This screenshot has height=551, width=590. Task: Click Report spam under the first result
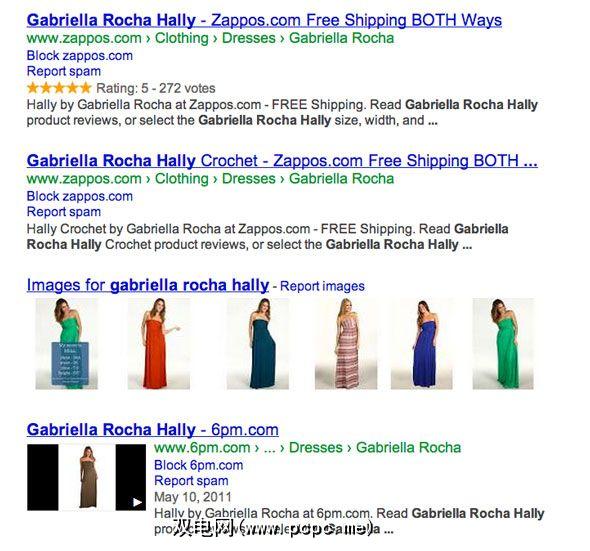[64, 71]
